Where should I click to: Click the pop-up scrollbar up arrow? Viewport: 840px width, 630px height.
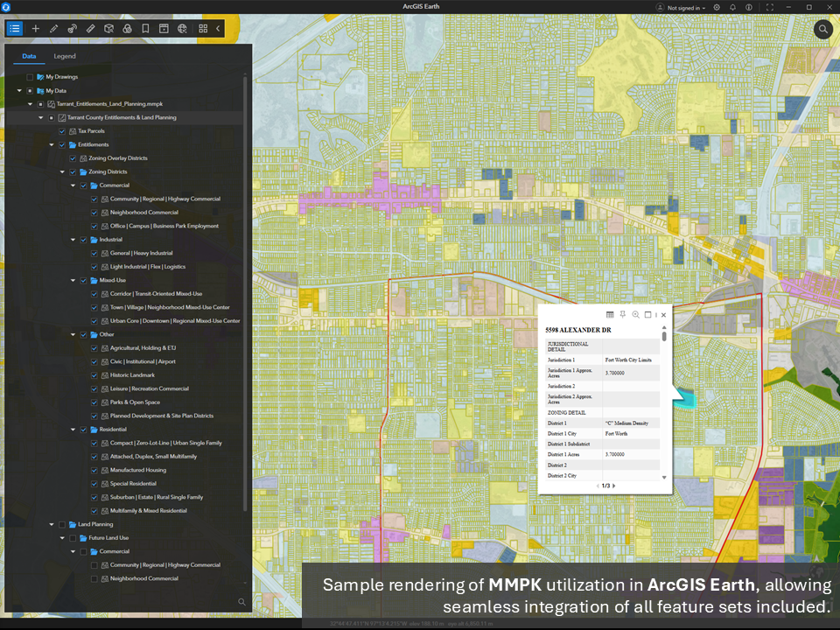(x=664, y=327)
